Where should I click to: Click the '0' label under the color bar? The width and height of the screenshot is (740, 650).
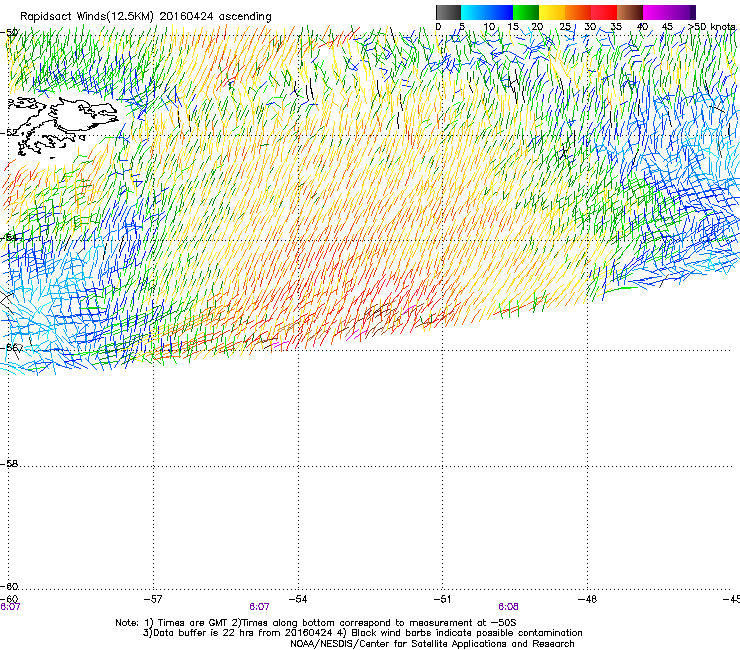point(438,27)
